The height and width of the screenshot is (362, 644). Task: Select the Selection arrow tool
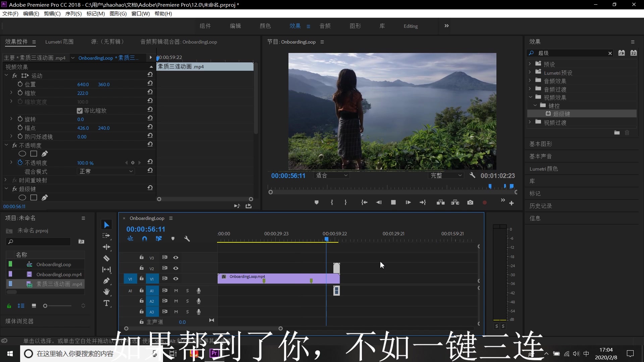tap(107, 225)
